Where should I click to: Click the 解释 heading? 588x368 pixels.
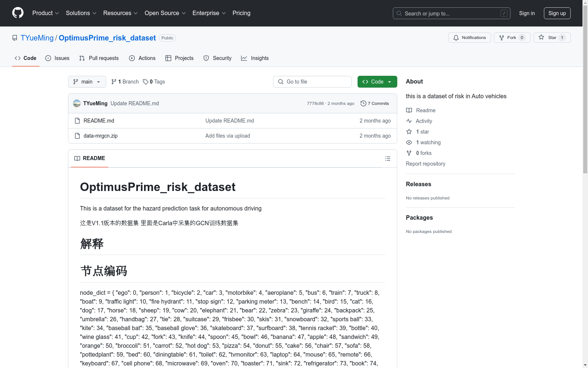click(x=92, y=244)
